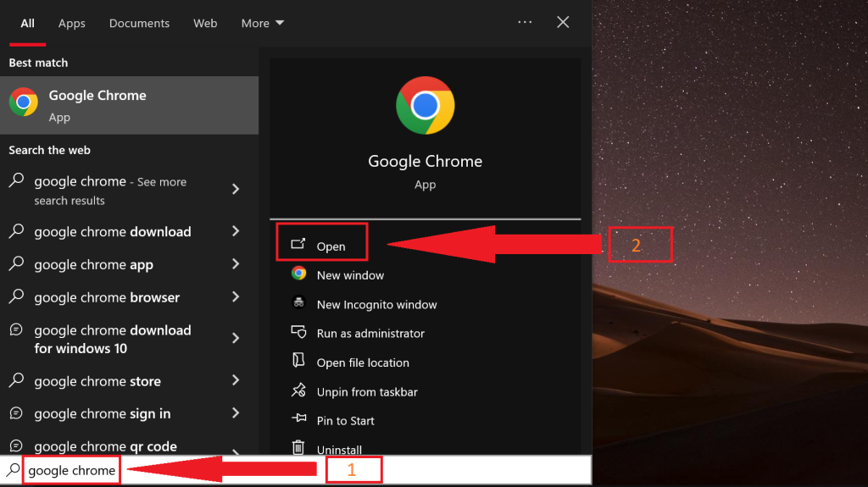Expand the google chrome browser suggestion chevron
Image resolution: width=868 pixels, height=487 pixels.
[236, 296]
